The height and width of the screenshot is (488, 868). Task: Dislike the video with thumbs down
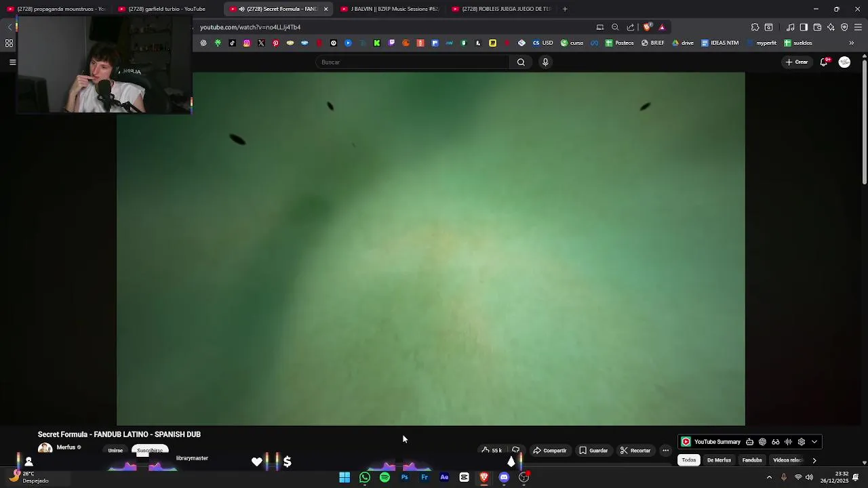point(515,450)
